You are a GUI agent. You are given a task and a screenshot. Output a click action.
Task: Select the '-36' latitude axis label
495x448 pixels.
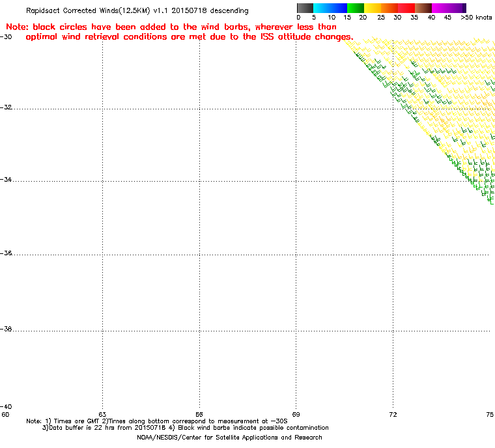tap(6, 253)
